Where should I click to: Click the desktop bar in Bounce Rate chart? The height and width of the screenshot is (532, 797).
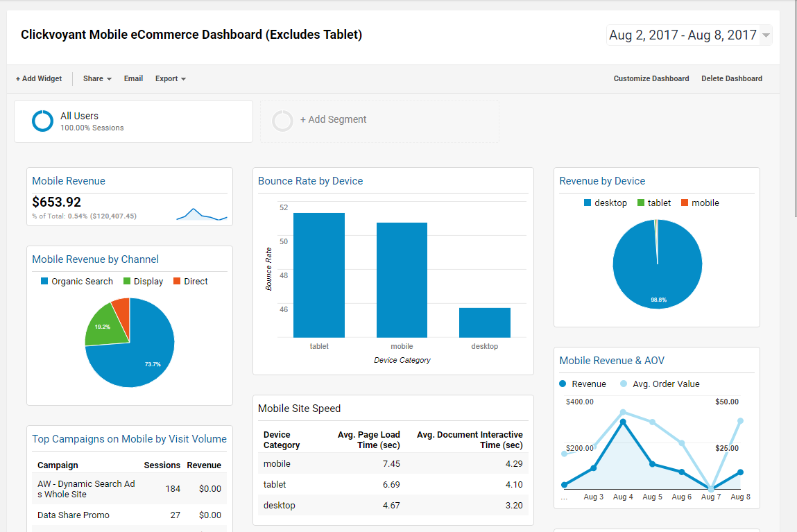pyautogui.click(x=484, y=323)
